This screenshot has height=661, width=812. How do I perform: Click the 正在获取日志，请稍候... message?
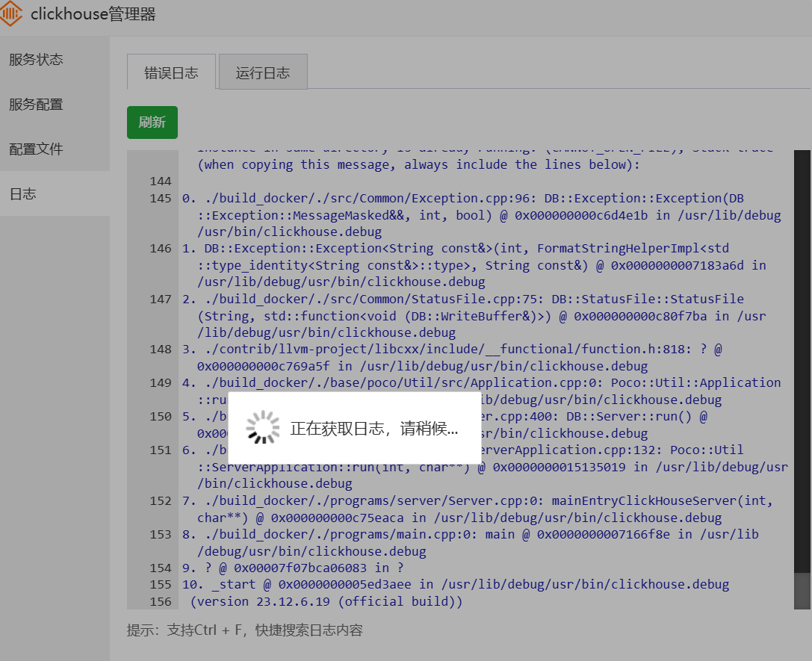[374, 429]
